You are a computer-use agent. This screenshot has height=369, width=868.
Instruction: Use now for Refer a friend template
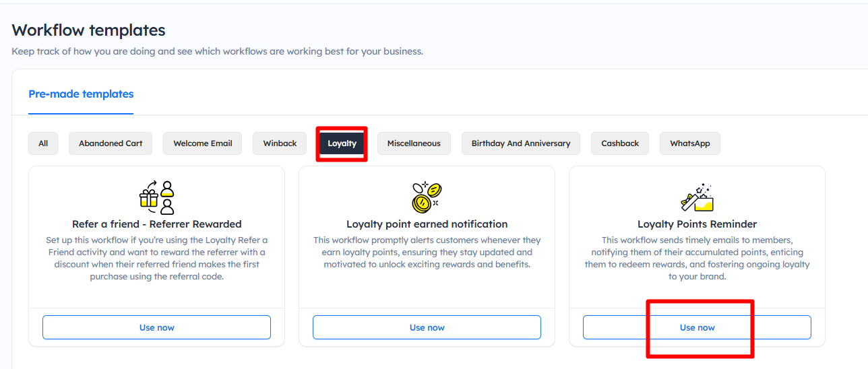(x=156, y=327)
